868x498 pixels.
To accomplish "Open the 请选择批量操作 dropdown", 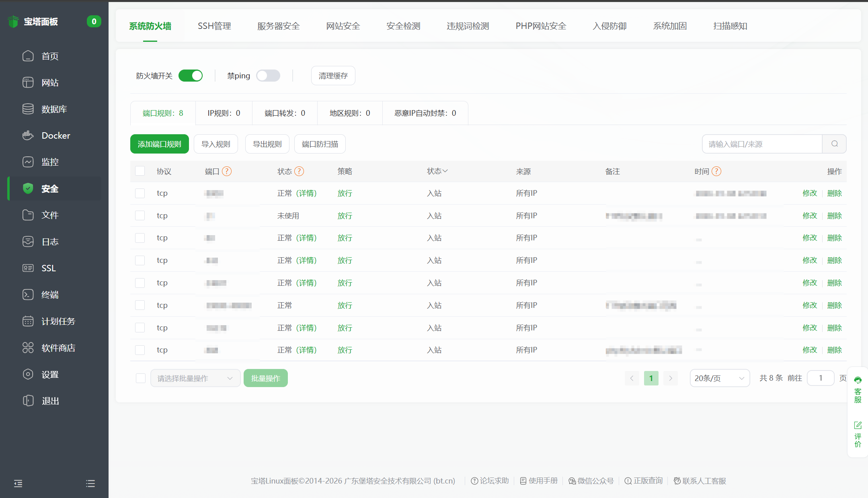I will click(x=195, y=378).
